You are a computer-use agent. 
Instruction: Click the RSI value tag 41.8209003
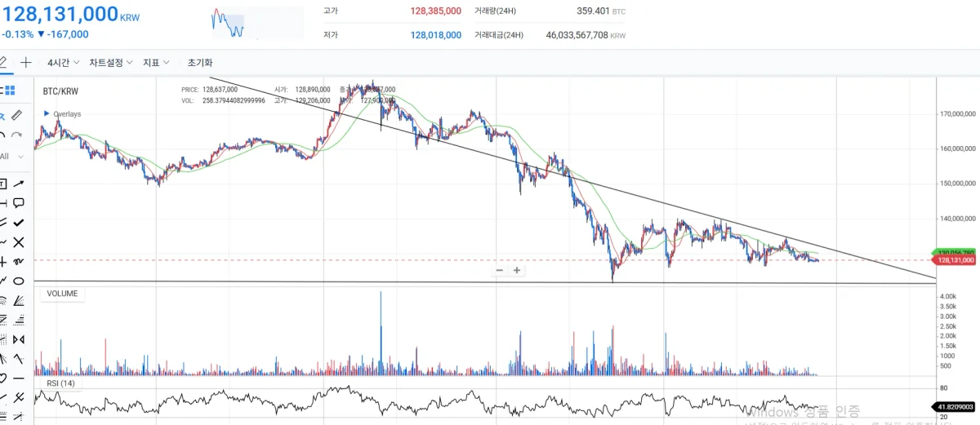pos(953,405)
